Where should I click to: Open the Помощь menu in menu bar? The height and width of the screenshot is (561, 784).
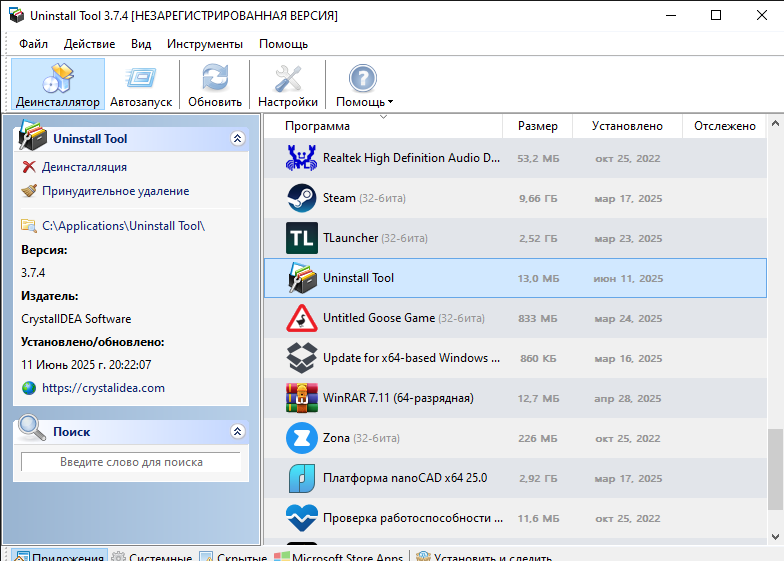(x=284, y=44)
